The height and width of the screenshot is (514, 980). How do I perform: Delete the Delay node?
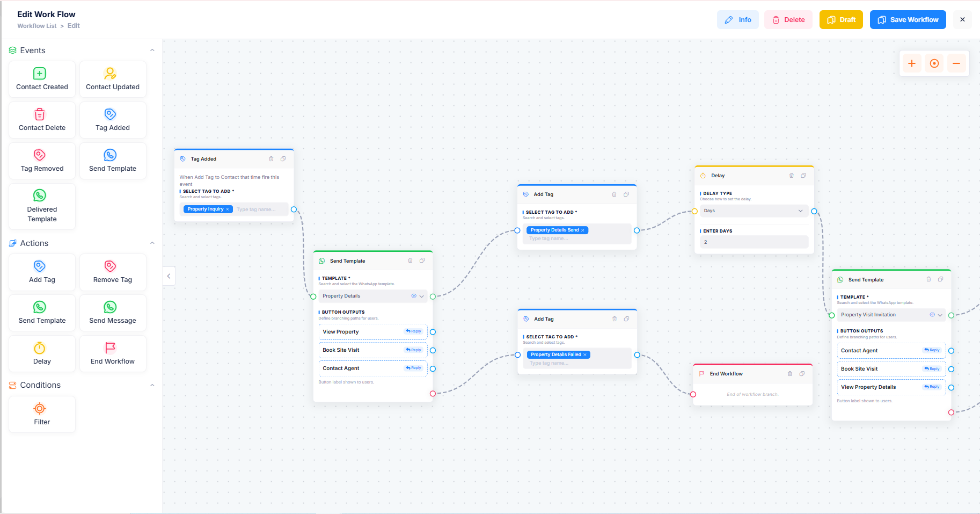[791, 176]
